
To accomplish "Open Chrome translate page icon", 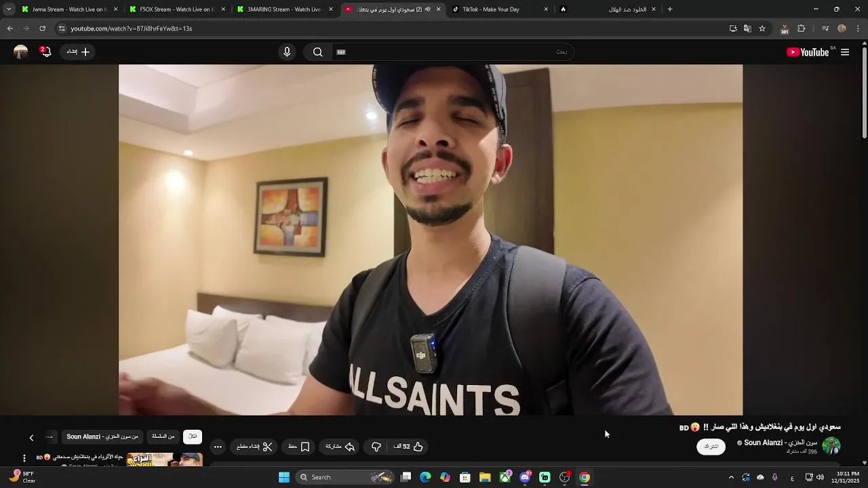I will pos(747,28).
